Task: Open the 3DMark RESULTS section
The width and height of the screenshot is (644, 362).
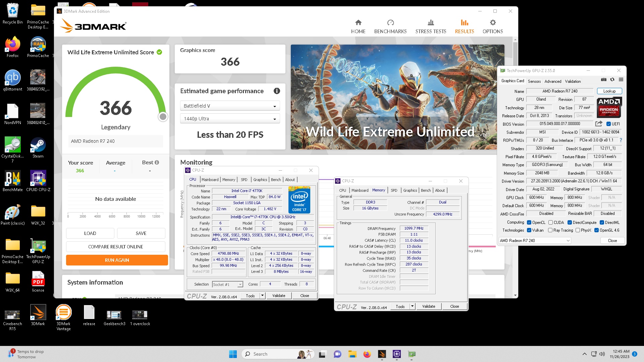Action: pos(464,26)
